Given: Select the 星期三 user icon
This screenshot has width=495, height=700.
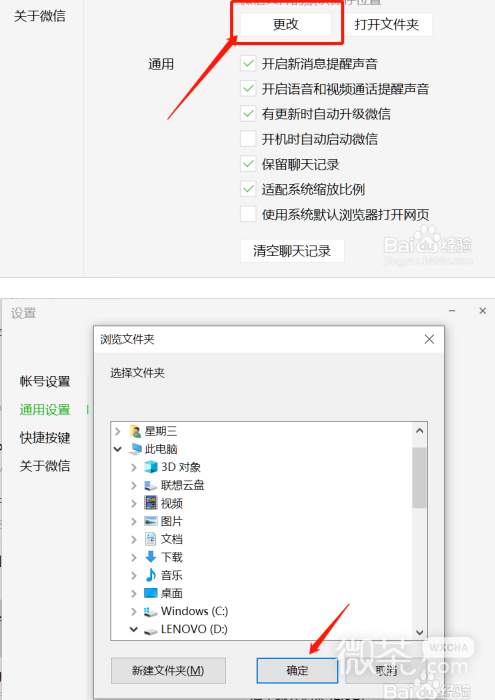Looking at the screenshot, I should [x=135, y=431].
